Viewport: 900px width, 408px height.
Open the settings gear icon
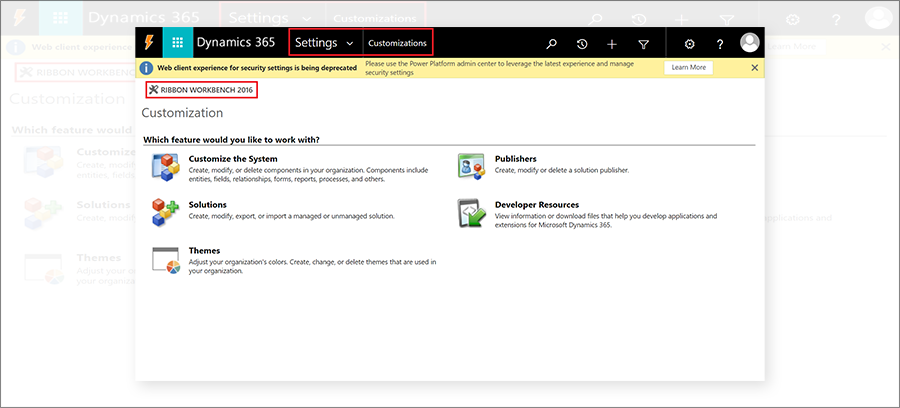pyautogui.click(x=689, y=44)
